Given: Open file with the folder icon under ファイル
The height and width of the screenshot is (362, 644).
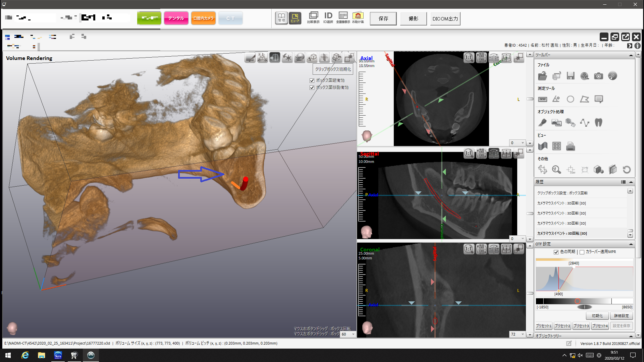Looking at the screenshot, I should (543, 76).
